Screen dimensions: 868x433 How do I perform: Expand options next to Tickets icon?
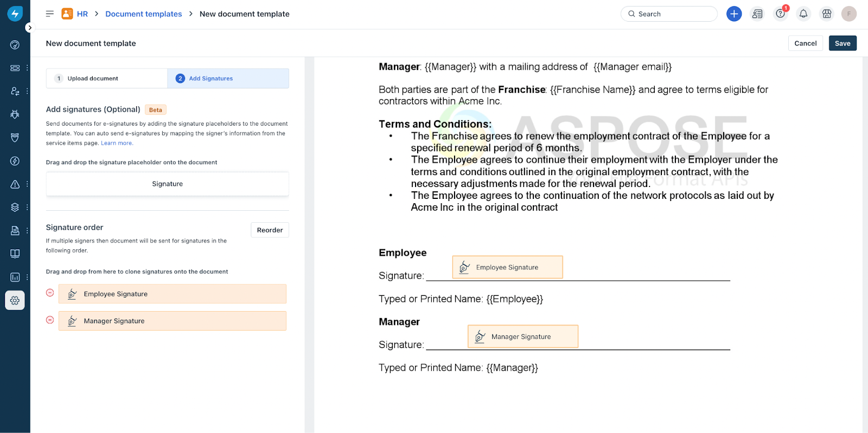[27, 68]
